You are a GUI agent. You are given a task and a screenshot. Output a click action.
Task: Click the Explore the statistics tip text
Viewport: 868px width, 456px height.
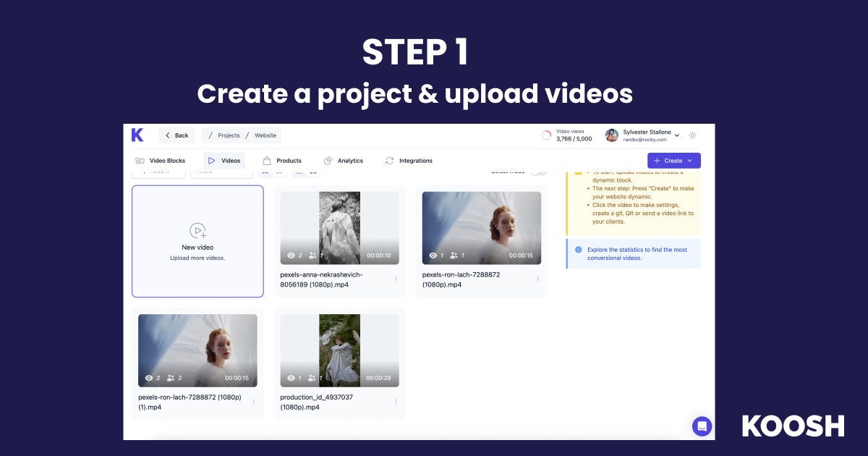637,253
